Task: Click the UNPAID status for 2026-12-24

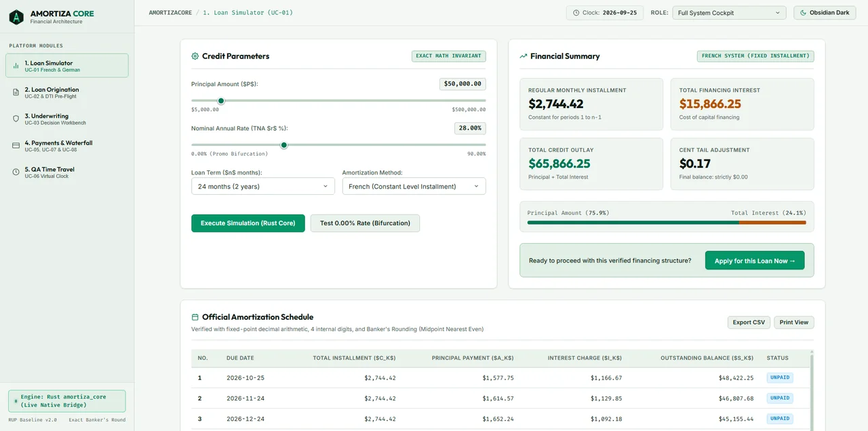Action: tap(780, 419)
